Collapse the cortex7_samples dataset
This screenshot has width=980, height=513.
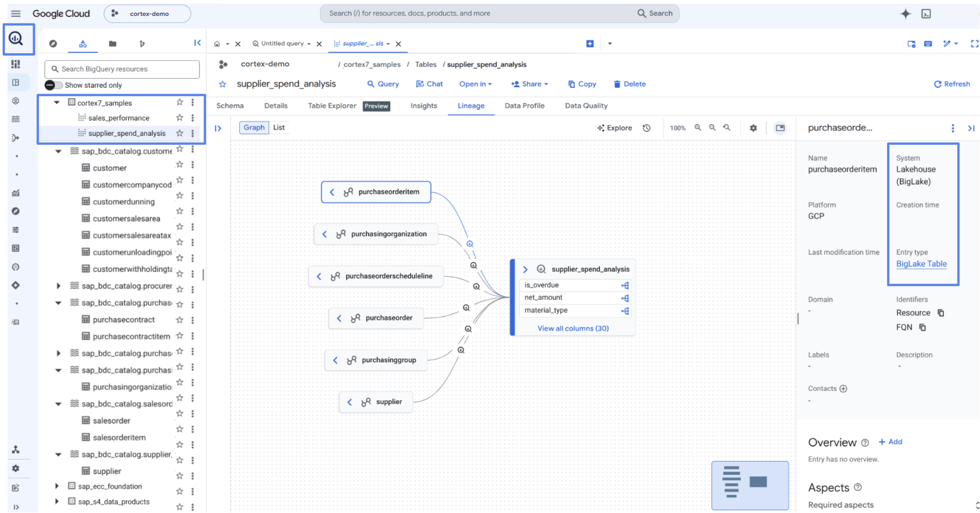pos(57,103)
